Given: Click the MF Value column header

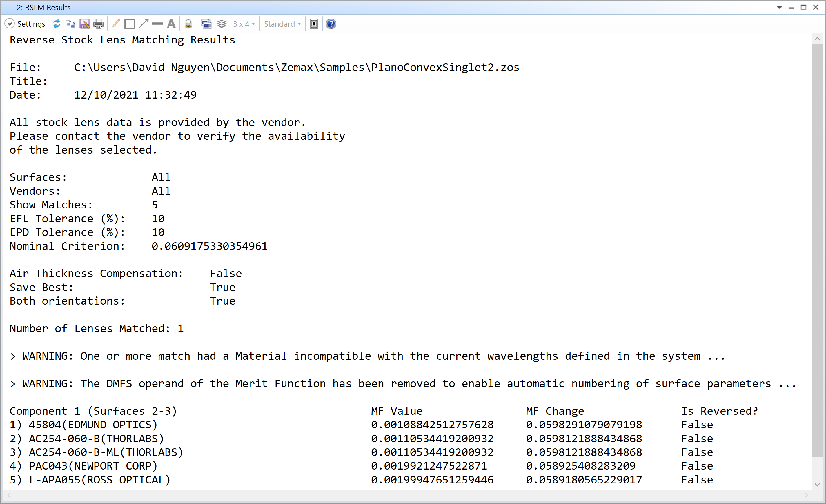Looking at the screenshot, I should click(397, 411).
